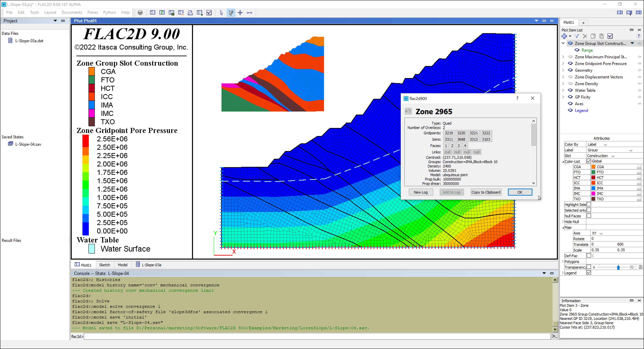644x349 pixels.
Task: Open the Python menu
Action: (109, 12)
